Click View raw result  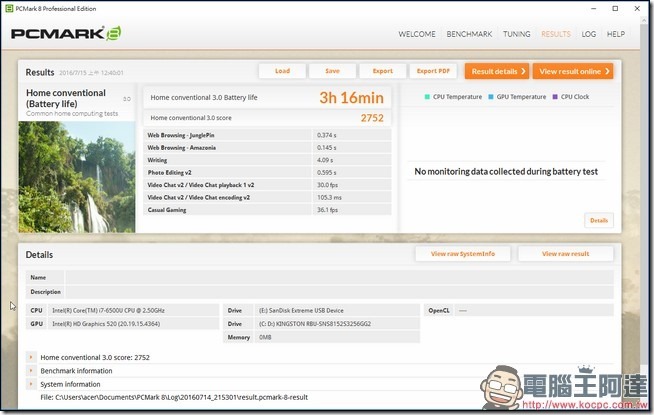[566, 254]
